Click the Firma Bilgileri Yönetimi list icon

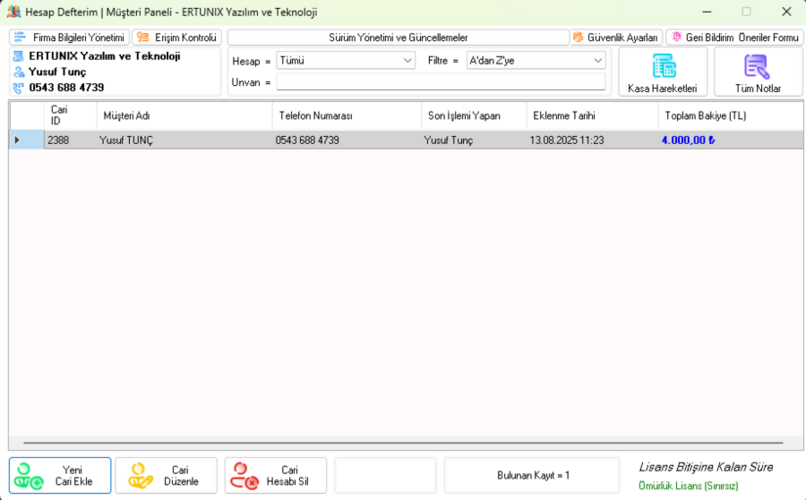click(20, 37)
